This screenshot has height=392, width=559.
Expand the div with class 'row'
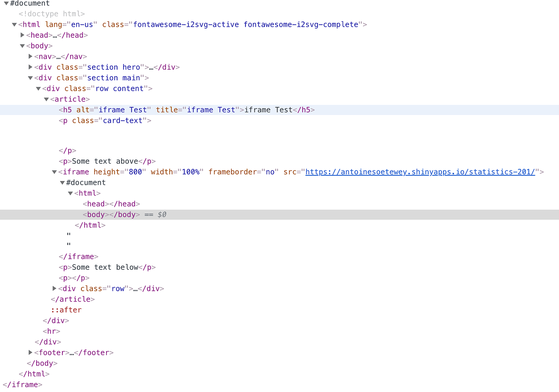tap(54, 288)
